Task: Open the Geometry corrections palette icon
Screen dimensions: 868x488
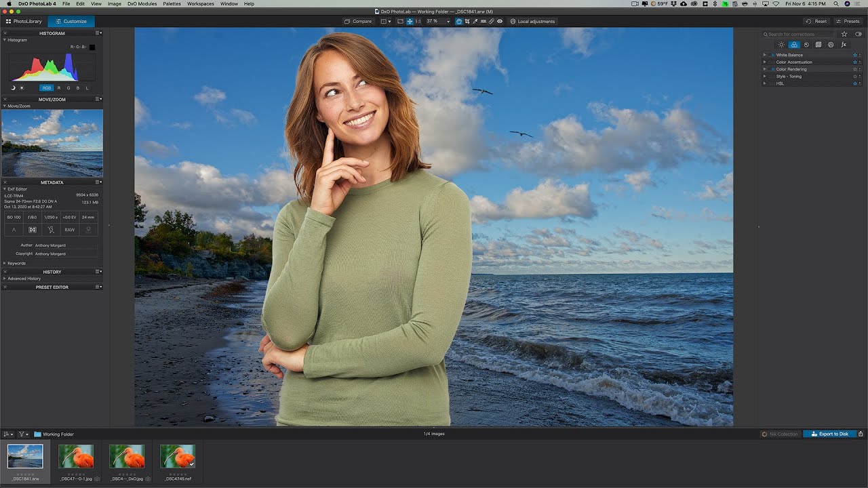Action: [818, 45]
